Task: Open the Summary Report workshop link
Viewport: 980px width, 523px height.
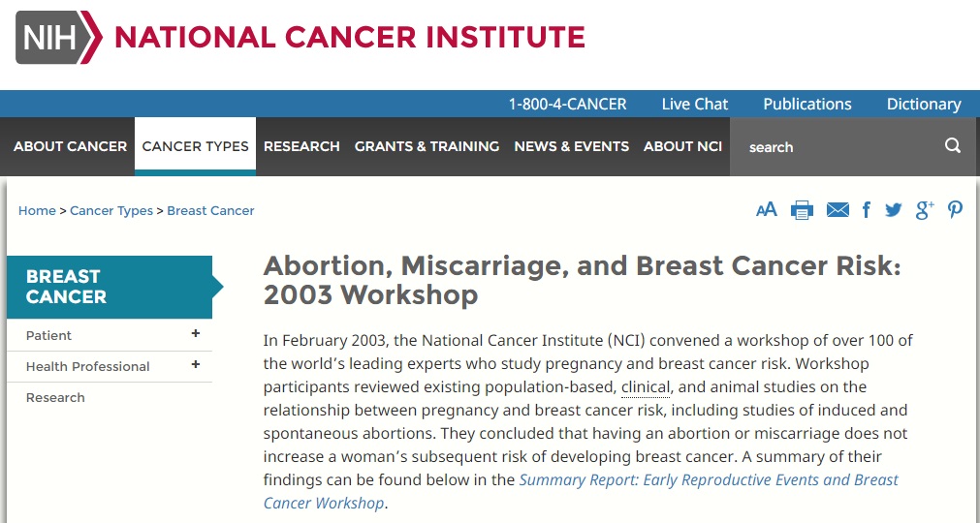Action: (x=581, y=491)
